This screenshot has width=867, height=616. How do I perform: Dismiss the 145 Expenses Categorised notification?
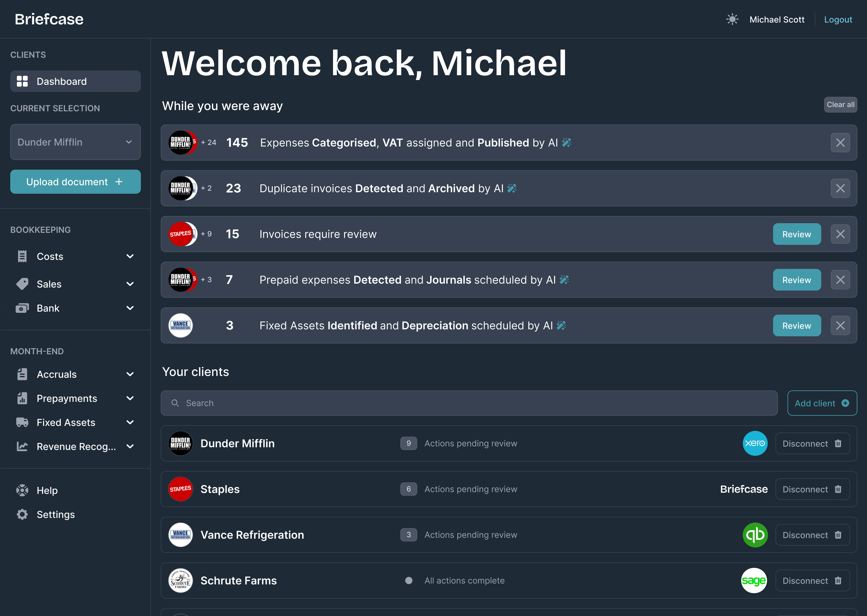[x=840, y=143]
